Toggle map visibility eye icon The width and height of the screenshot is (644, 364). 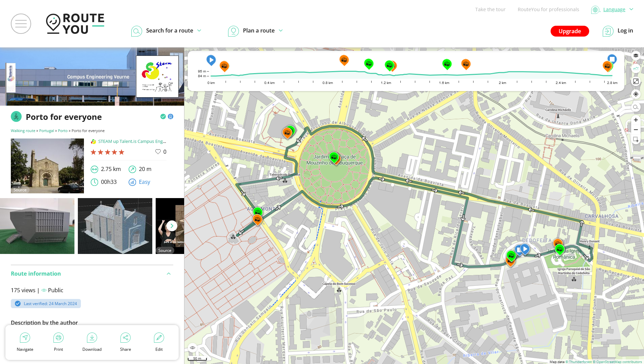(x=193, y=348)
